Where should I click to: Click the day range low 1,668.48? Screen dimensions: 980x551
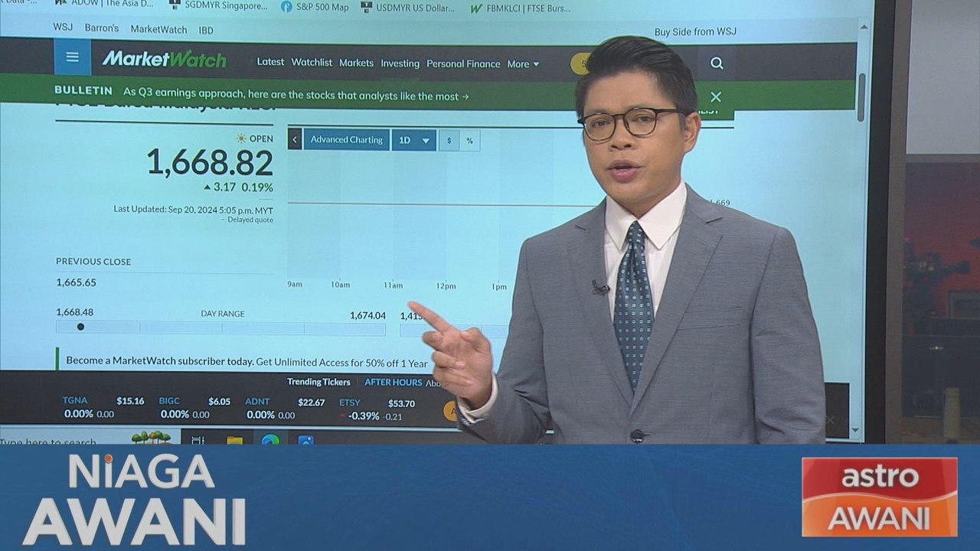74,312
